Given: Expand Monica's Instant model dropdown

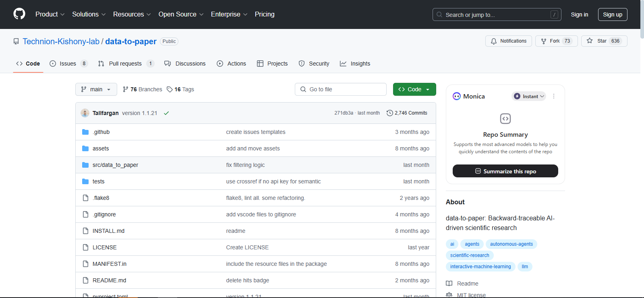Looking at the screenshot, I should coord(529,97).
